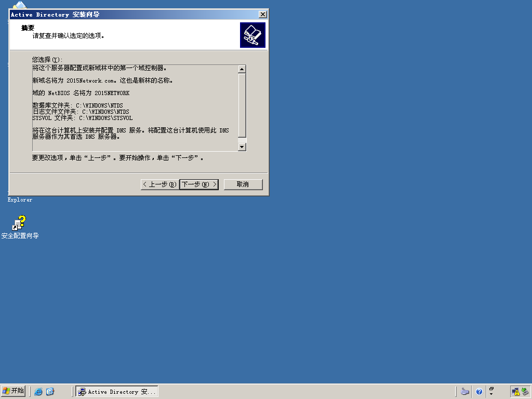Click the 日志文件文件夹 path line
This screenshot has width=532, height=399.
pyautogui.click(x=81, y=112)
